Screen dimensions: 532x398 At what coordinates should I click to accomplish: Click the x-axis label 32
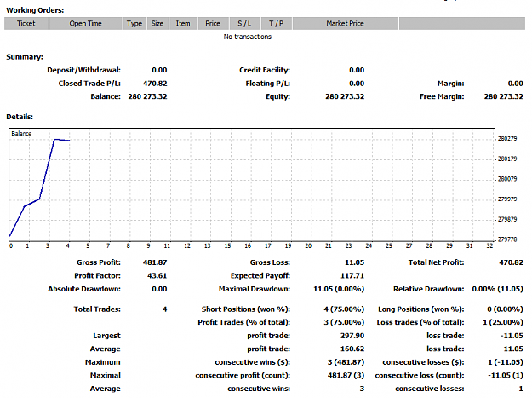point(489,245)
